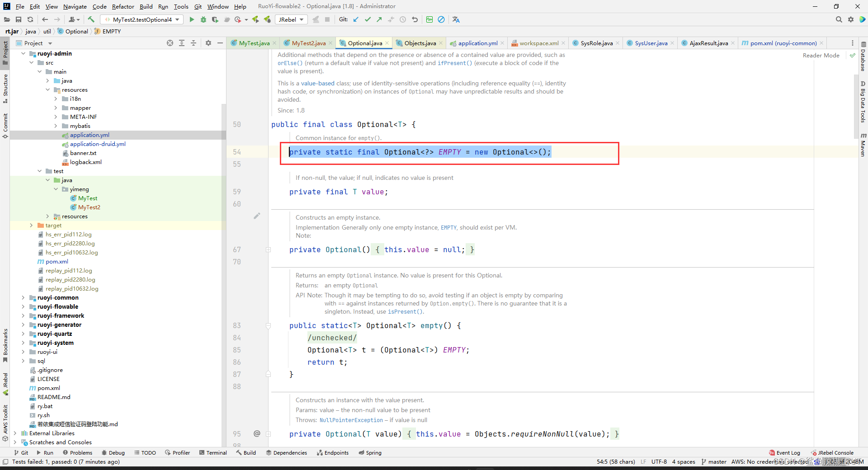Click the Profiler run icon
The height and width of the screenshot is (470, 868).
point(238,19)
